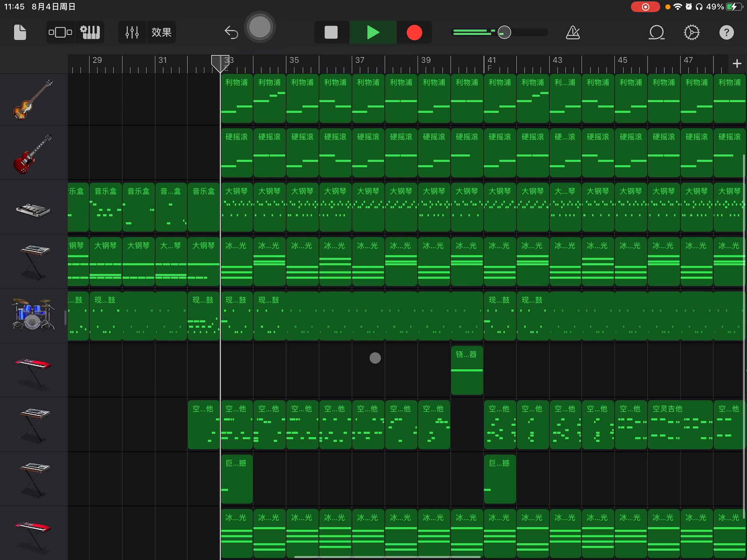
Task: Open the help question mark
Action: (726, 33)
